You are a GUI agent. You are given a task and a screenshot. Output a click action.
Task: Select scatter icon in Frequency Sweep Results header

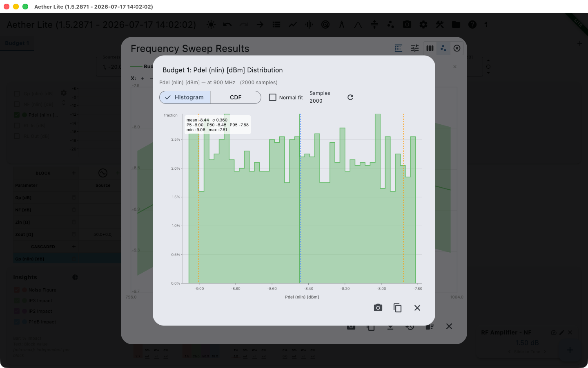coord(443,48)
